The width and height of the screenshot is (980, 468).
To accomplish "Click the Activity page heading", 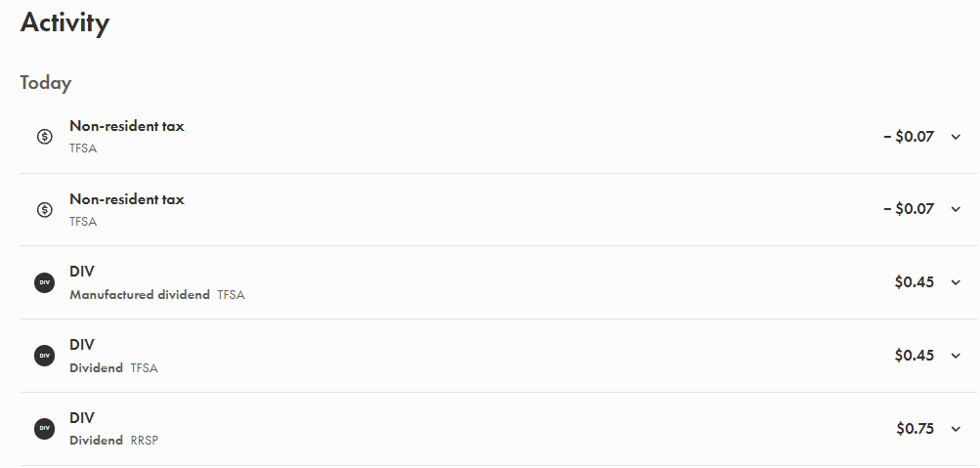I will click(x=65, y=23).
